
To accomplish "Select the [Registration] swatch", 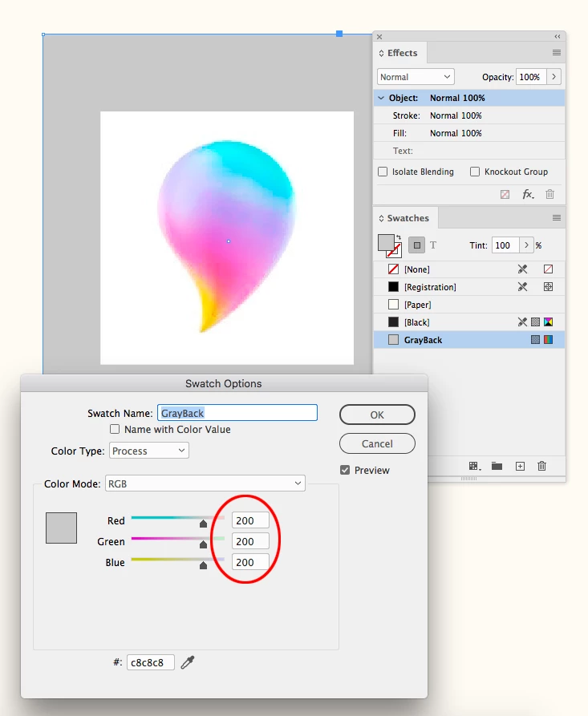I will [x=469, y=287].
